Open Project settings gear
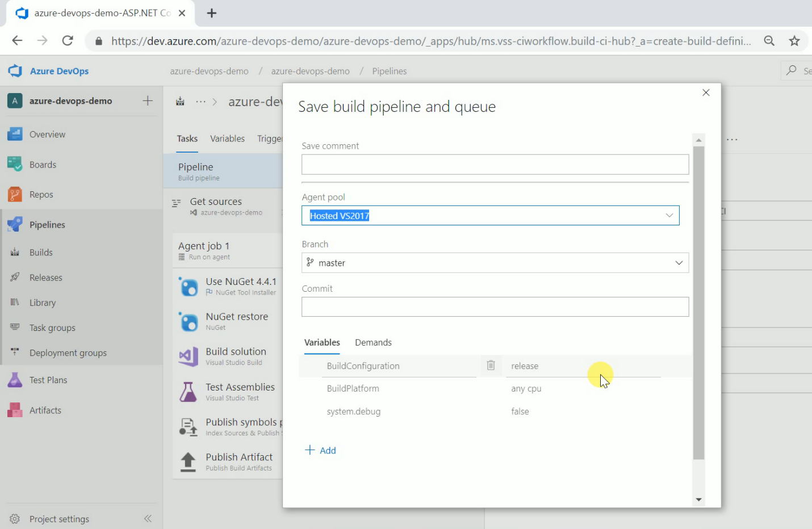Screen dimensions: 812x529 [x=15, y=519]
